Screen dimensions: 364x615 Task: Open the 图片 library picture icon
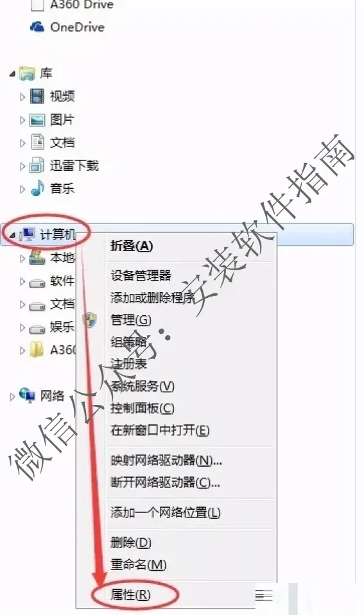[x=37, y=119]
